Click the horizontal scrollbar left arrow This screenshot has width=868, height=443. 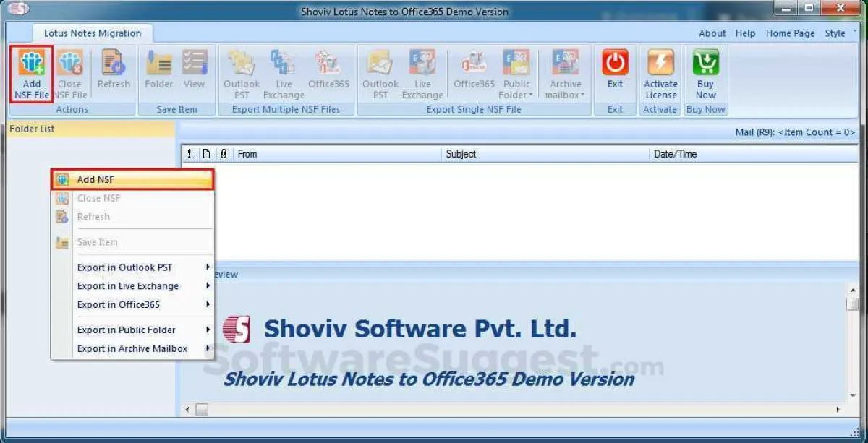(x=188, y=410)
